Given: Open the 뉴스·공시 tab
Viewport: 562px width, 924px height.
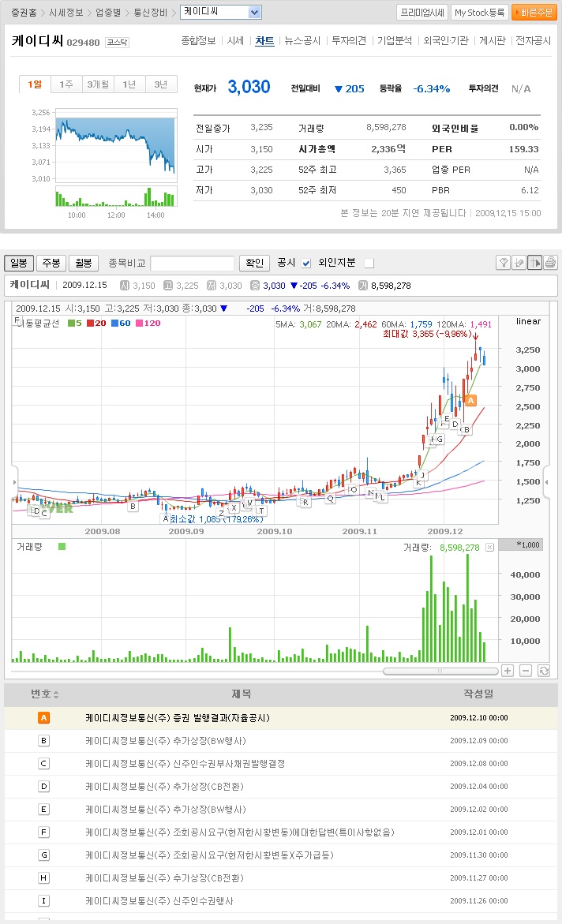Looking at the screenshot, I should (x=302, y=41).
